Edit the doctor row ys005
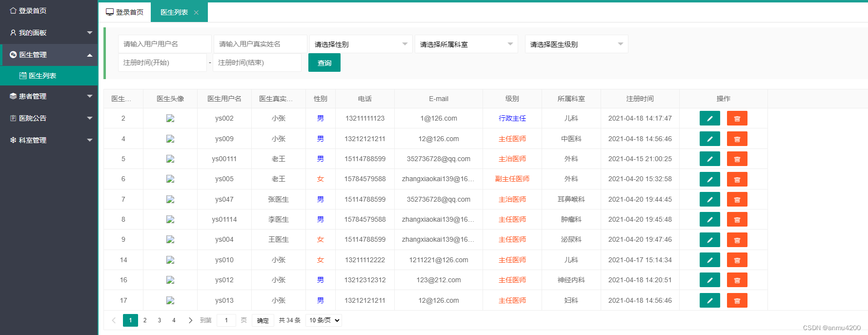The image size is (868, 335). [x=709, y=179]
